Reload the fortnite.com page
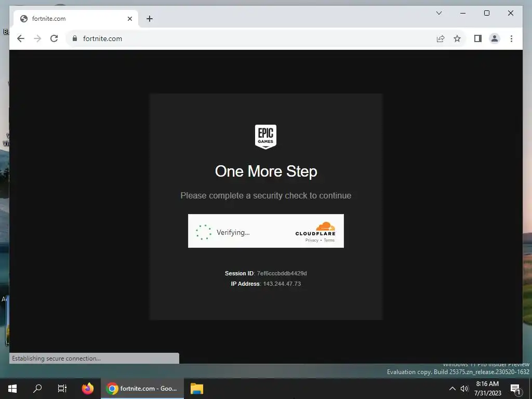Image resolution: width=532 pixels, height=399 pixels. click(x=54, y=38)
